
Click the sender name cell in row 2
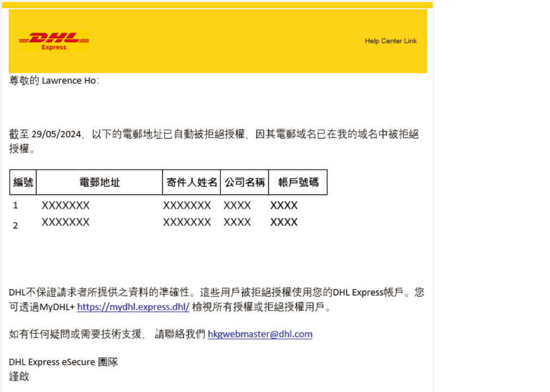(x=187, y=222)
